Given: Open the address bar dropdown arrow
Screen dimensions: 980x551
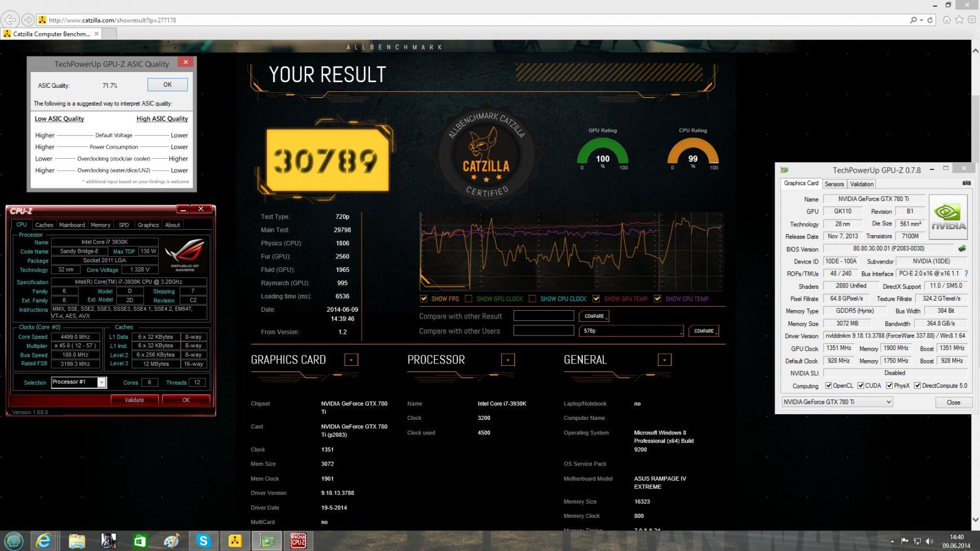Looking at the screenshot, I should (921, 20).
